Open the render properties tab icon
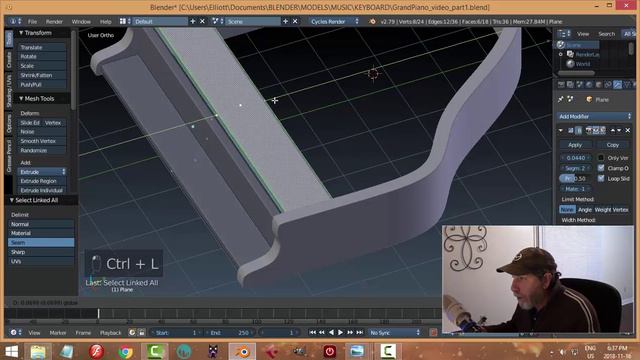 (x=561, y=84)
